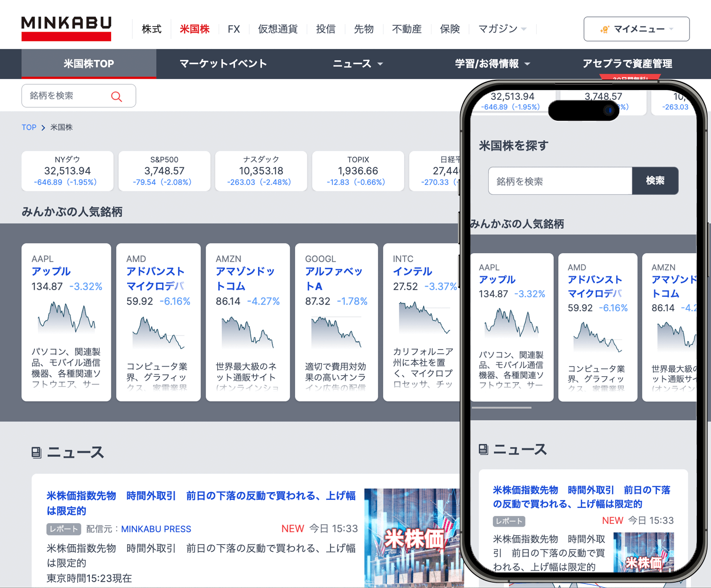Click the search magnifier icon in desktop search box
This screenshot has height=588, width=711.
pyautogui.click(x=116, y=96)
